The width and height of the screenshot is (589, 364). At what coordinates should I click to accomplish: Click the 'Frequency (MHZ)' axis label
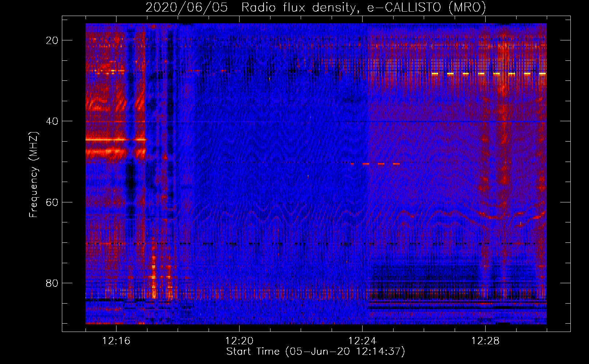pyautogui.click(x=33, y=175)
